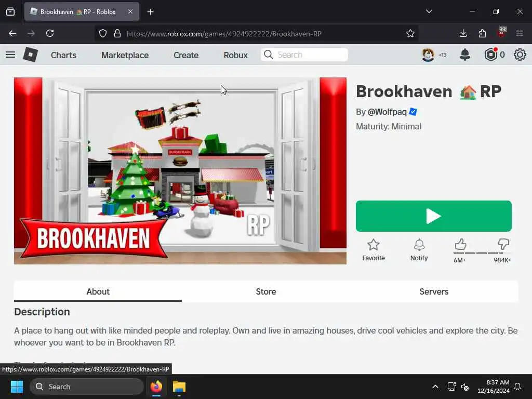Open the Robux balance icon
Viewport: 532px width, 399px height.
491,55
